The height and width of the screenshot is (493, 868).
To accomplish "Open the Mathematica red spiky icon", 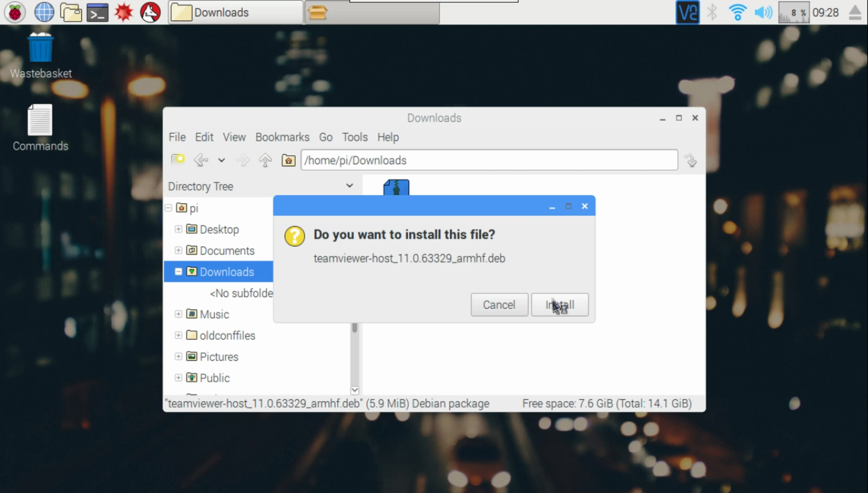I will [x=123, y=12].
